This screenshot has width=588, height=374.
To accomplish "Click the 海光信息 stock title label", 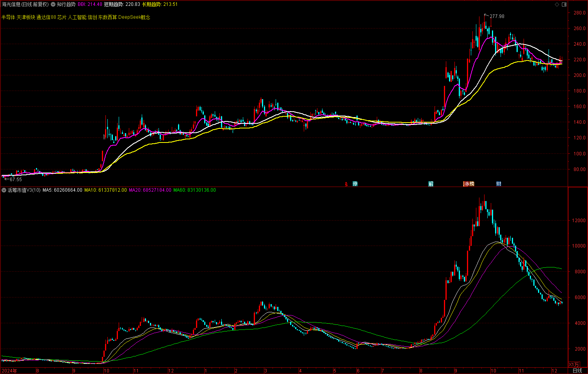I will [x=12, y=5].
